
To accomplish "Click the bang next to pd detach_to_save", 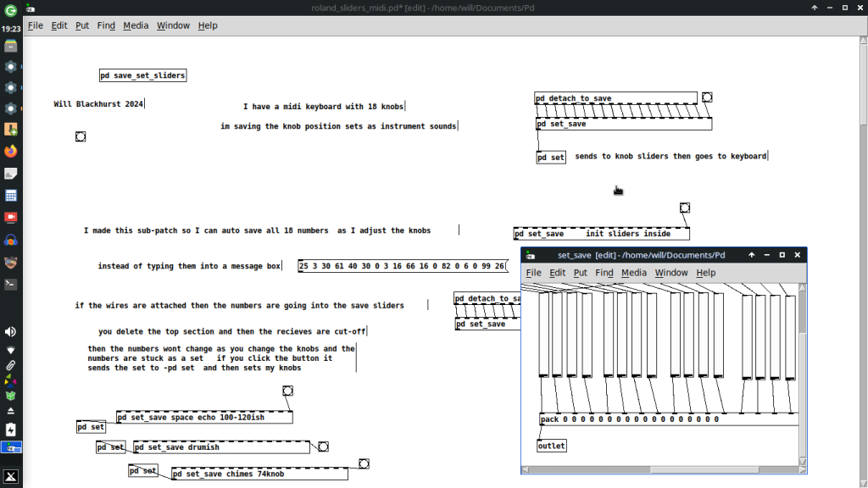I will tap(707, 97).
